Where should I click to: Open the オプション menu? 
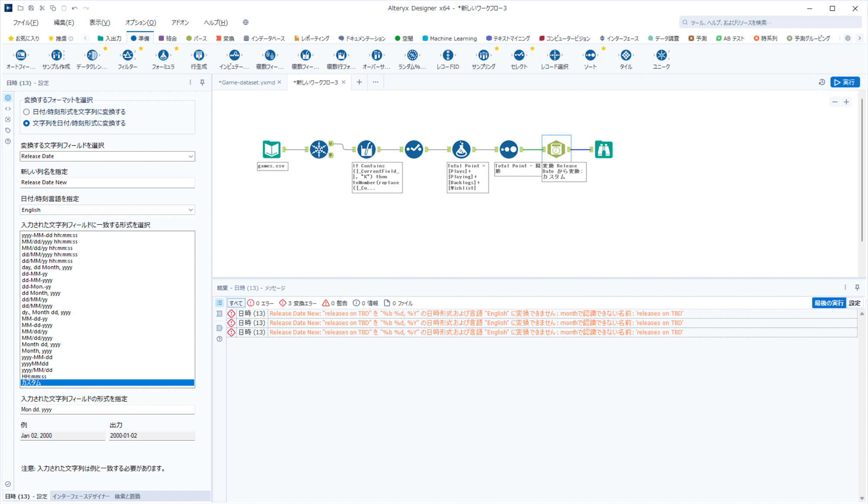pyautogui.click(x=141, y=23)
